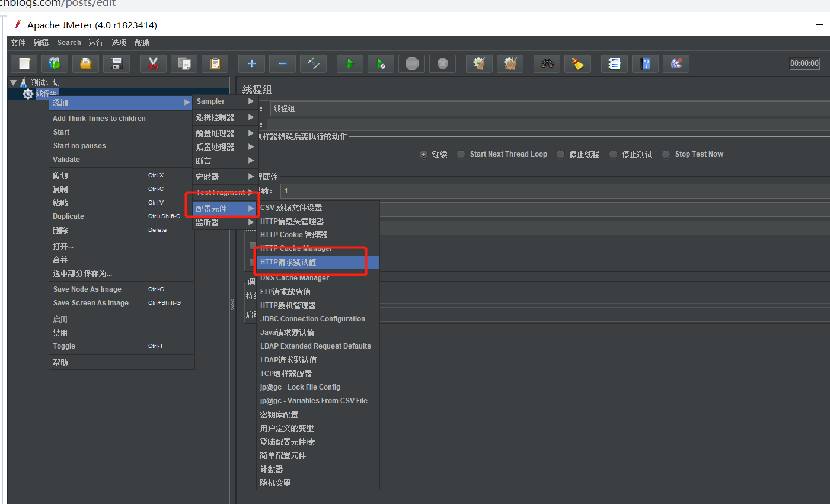Expand the 添加 submenu arrow

point(187,103)
